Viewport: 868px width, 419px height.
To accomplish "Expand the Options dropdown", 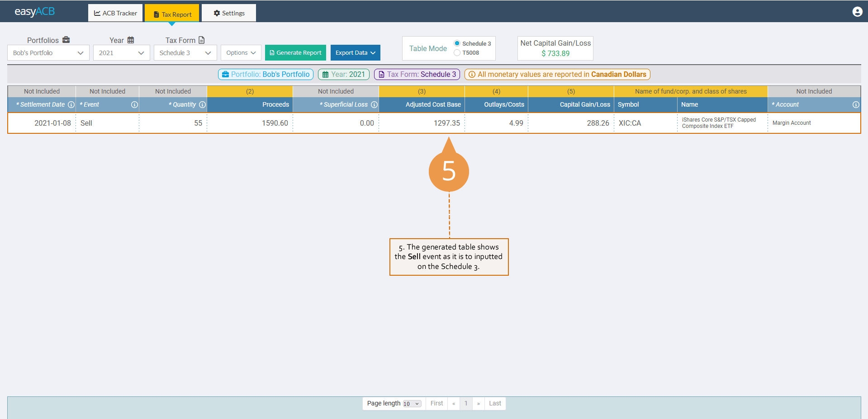I will point(241,53).
